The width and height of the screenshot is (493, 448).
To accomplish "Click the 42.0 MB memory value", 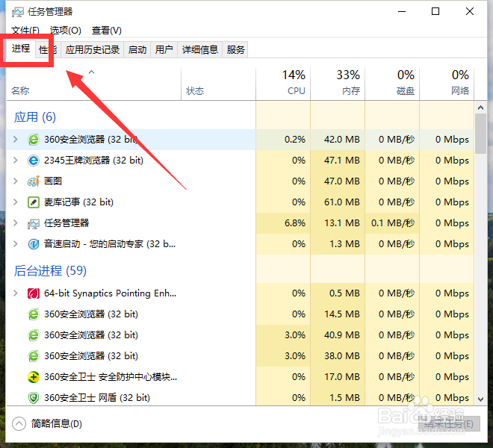I will click(342, 140).
